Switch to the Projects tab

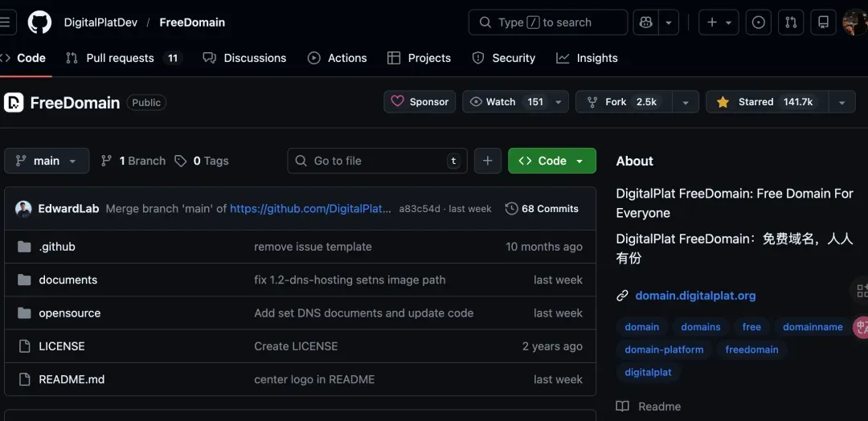tap(419, 58)
